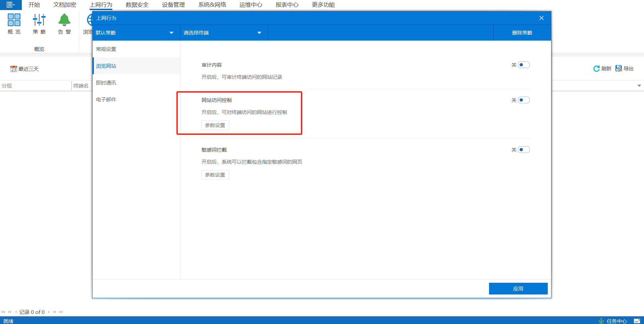Click 参数设置 under 网站访问控制

tap(215, 125)
